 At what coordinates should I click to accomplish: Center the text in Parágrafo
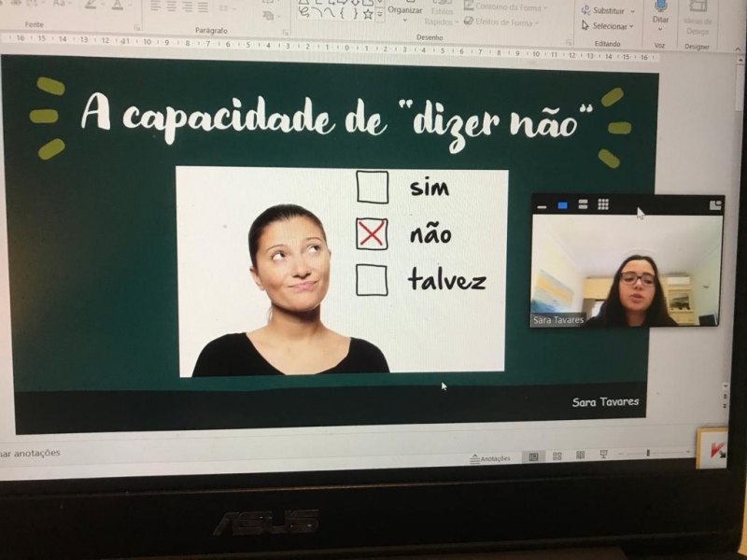pyautogui.click(x=172, y=7)
